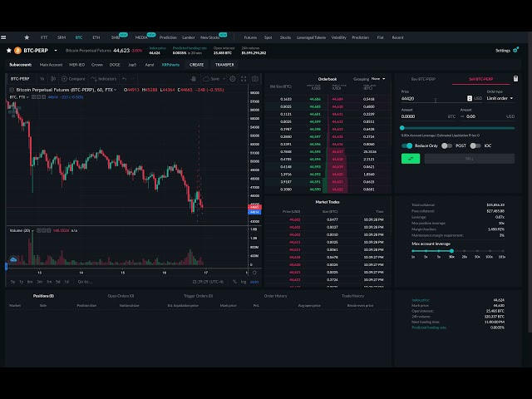Enable the IOC switch
Image resolution: width=532 pixels, height=399 pixels.
click(x=475, y=145)
